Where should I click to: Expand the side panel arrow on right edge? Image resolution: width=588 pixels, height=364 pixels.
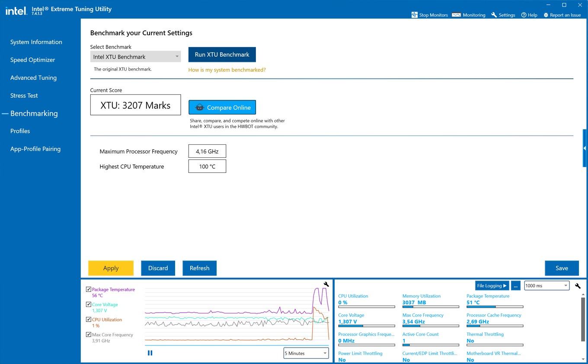tap(585, 148)
